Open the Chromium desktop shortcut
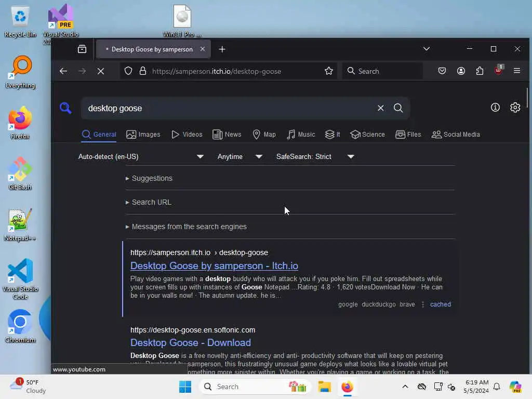Screen dimensions: 532x399 tap(20, 326)
